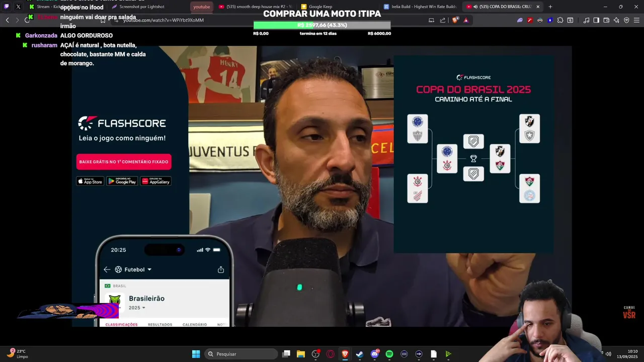Image resolution: width=644 pixels, height=362 pixels.
Task: Click the Brave Rewards triangle icon
Action: 466,20
